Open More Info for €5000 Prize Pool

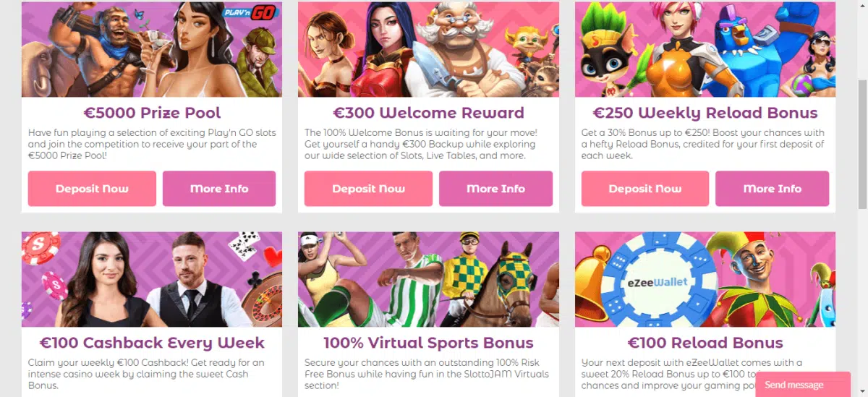pyautogui.click(x=219, y=189)
